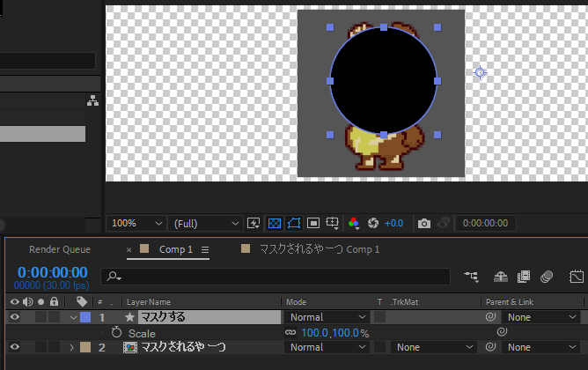
Task: Click the viewer timecode 0:00:00:00
Action: [x=485, y=223]
